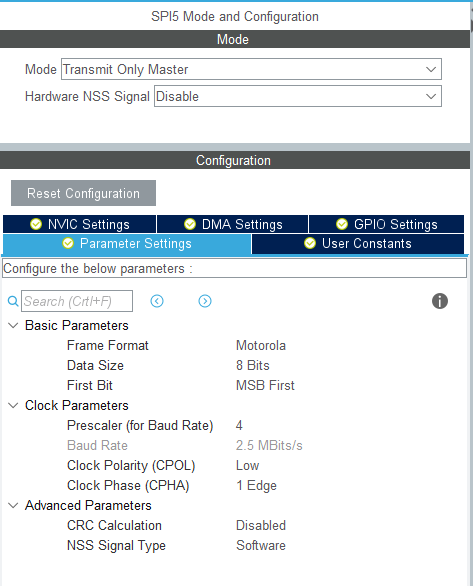Click the First Bit parameter label
This screenshot has height=586, width=473.
click(x=90, y=386)
